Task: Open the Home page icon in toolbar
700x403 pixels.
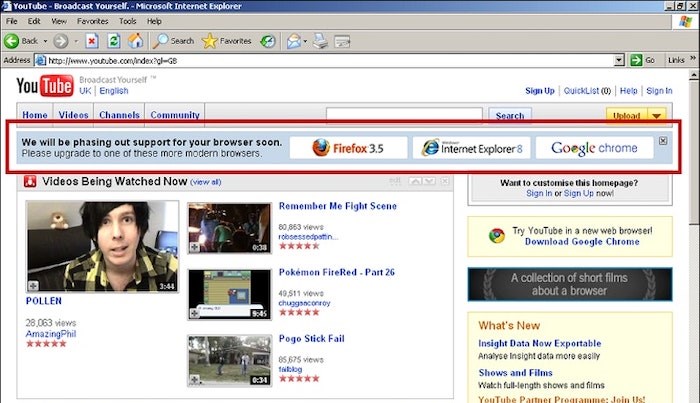Action: click(136, 41)
